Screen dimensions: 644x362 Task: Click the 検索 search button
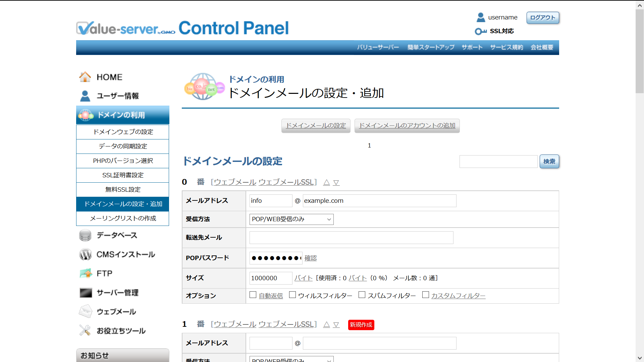point(549,162)
